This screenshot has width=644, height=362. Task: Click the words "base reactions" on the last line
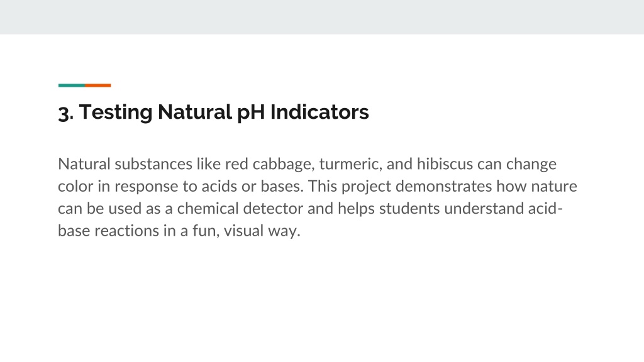[108, 231]
